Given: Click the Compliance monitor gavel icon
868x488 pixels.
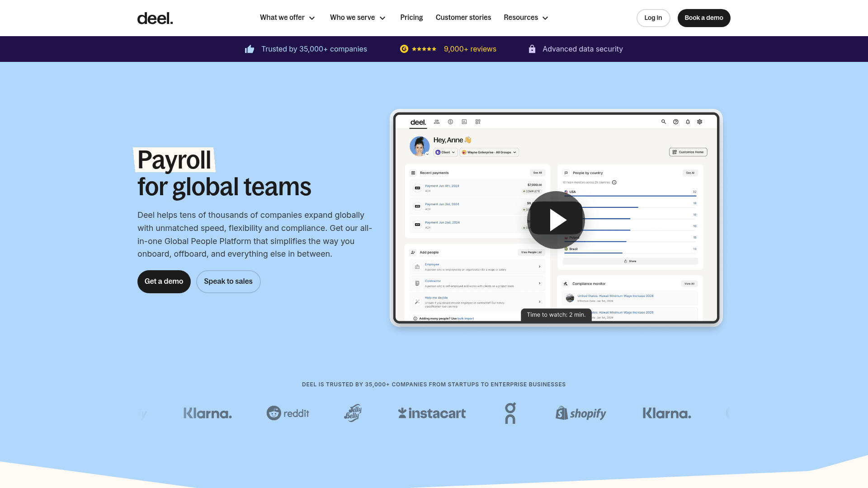Looking at the screenshot, I should pos(566,284).
